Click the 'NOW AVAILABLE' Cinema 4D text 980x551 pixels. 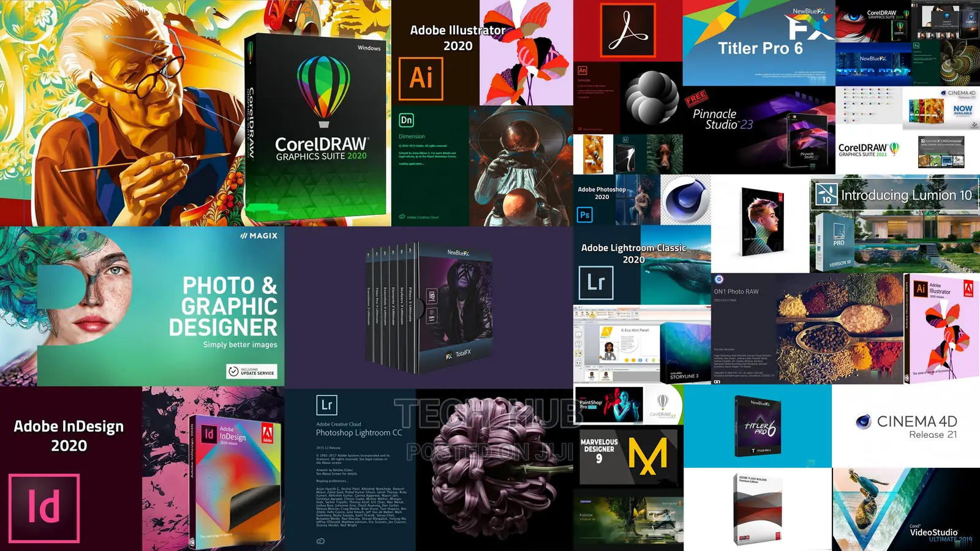coord(962,110)
